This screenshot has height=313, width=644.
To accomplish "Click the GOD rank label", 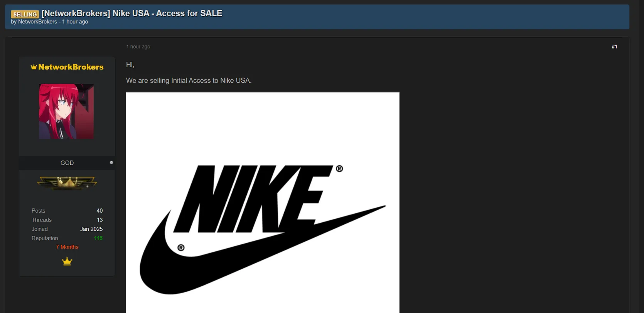I will pos(67,163).
